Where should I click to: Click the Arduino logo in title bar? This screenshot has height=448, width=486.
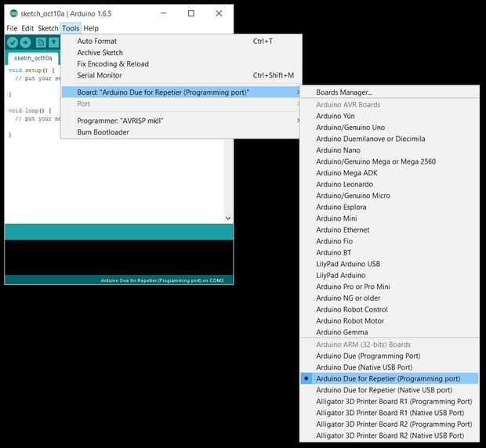pos(13,13)
